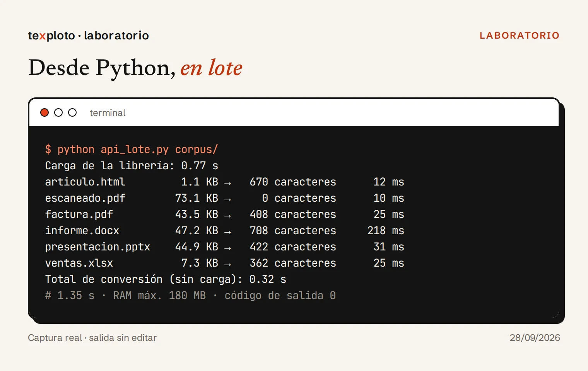Viewport: 588px width, 371px height.
Task: Click the date 28/09/2026
Action: [535, 338]
